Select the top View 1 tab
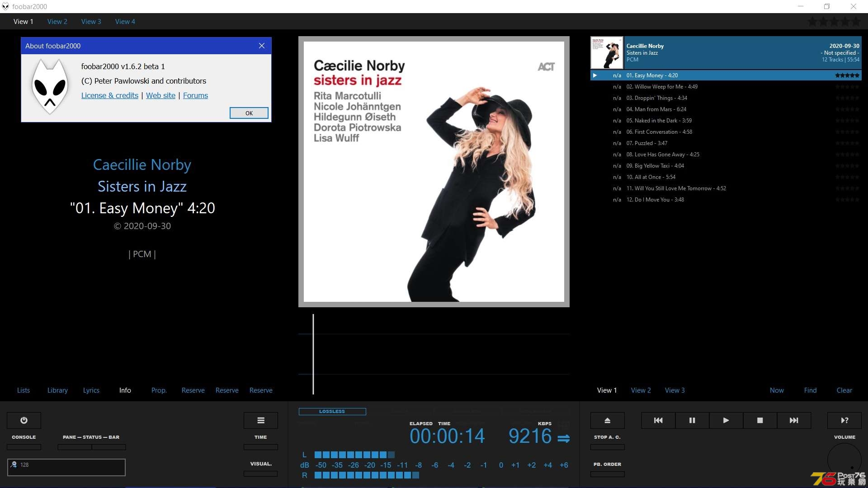This screenshot has height=488, width=868. tap(23, 21)
